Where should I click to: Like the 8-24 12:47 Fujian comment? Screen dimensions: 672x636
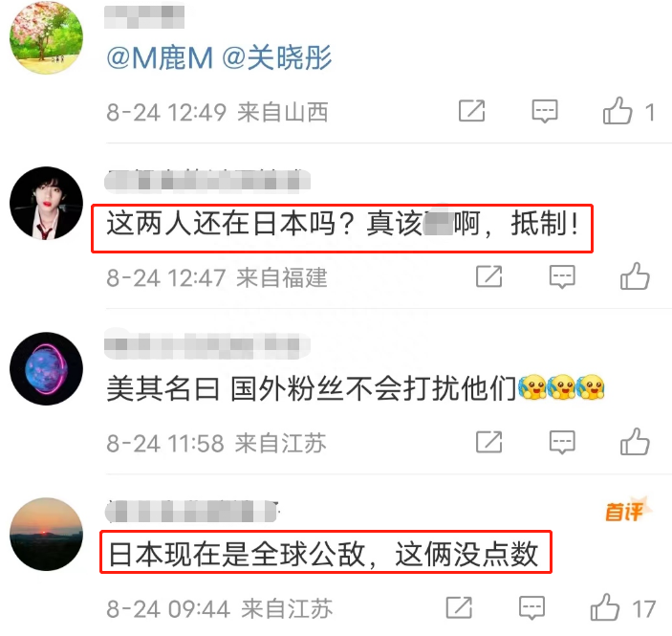click(x=635, y=276)
